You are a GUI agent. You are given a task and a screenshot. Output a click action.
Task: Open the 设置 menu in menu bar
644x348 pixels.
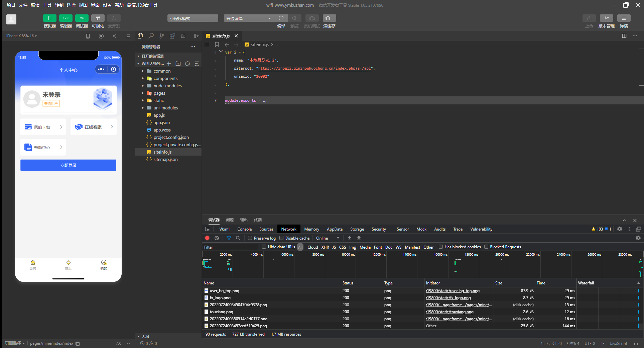(107, 5)
